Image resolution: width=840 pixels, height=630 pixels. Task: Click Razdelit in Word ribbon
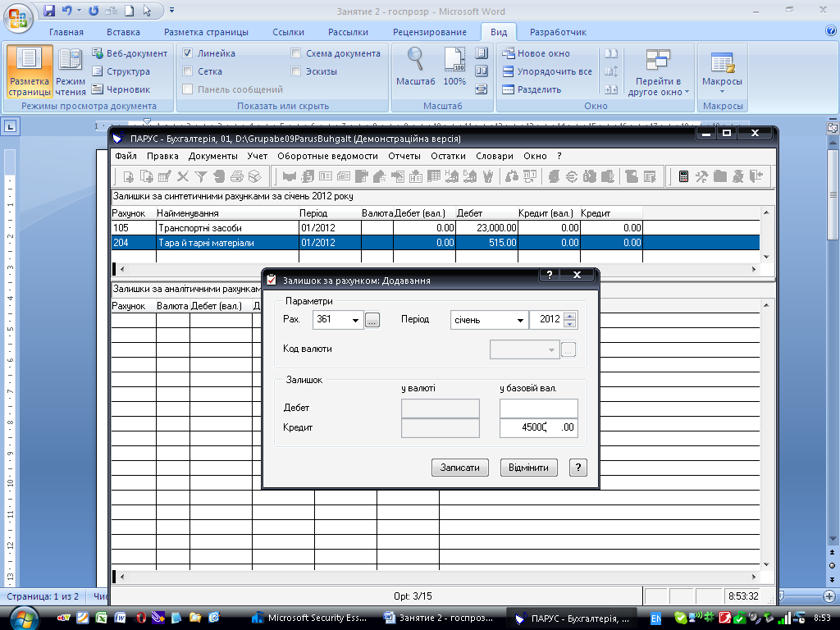coord(532,89)
